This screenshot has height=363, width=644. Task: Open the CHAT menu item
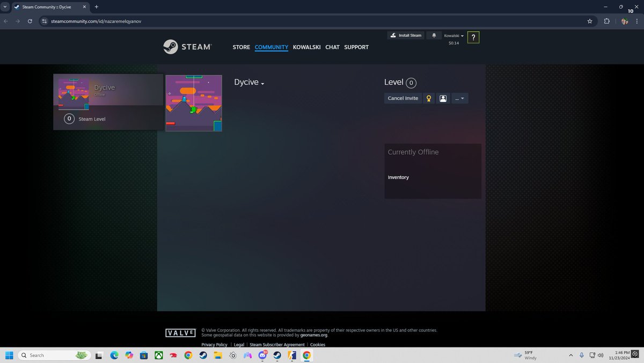332,47
